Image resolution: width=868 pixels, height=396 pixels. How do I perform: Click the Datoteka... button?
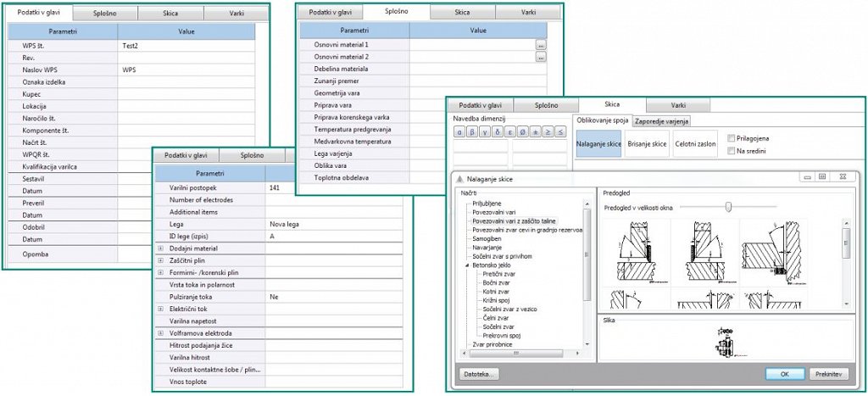click(479, 373)
